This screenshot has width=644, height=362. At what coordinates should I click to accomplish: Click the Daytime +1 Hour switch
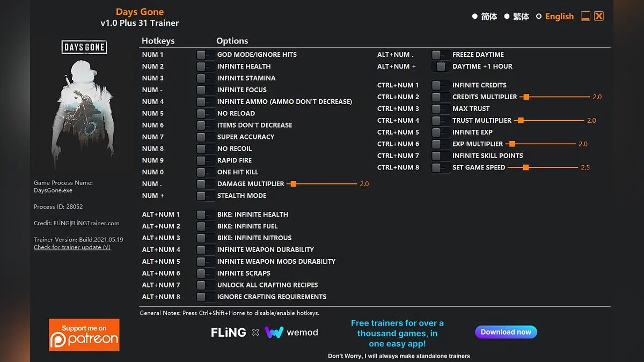click(441, 67)
